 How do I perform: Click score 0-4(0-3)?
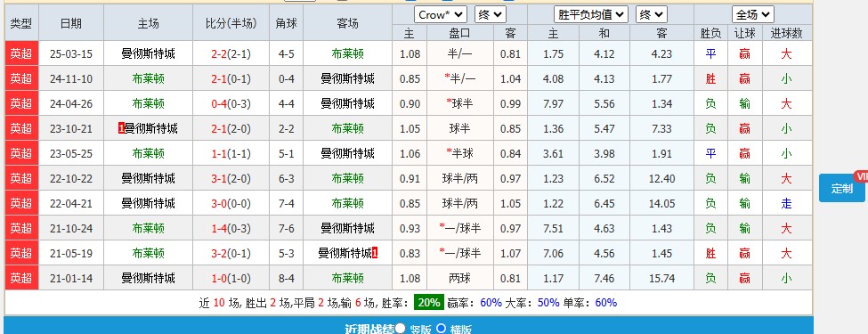231,104
